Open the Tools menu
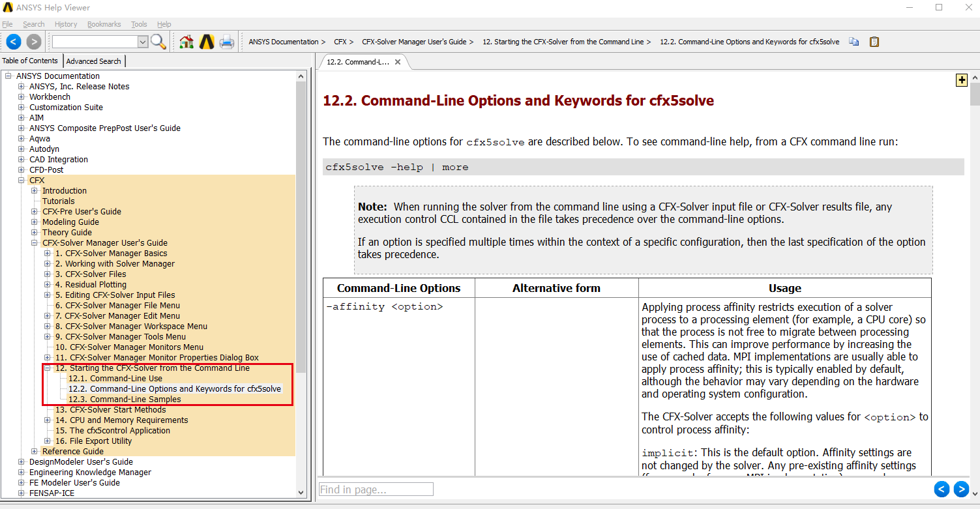 [139, 24]
